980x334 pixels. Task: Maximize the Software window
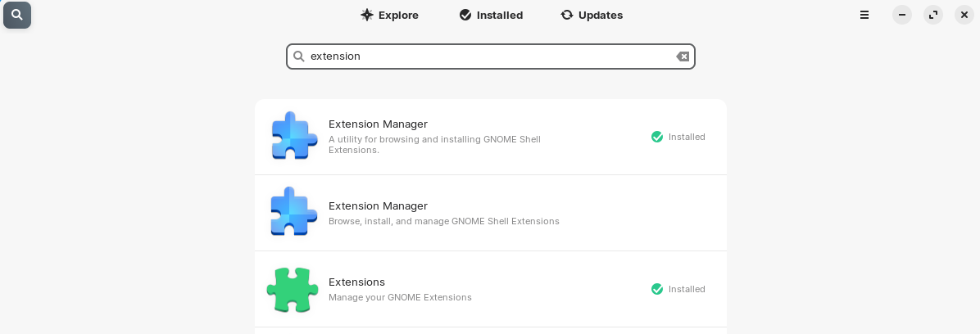pos(933,15)
